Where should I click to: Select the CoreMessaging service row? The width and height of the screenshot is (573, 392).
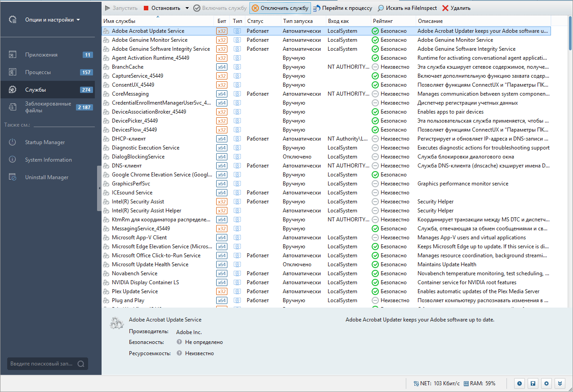coord(326,94)
